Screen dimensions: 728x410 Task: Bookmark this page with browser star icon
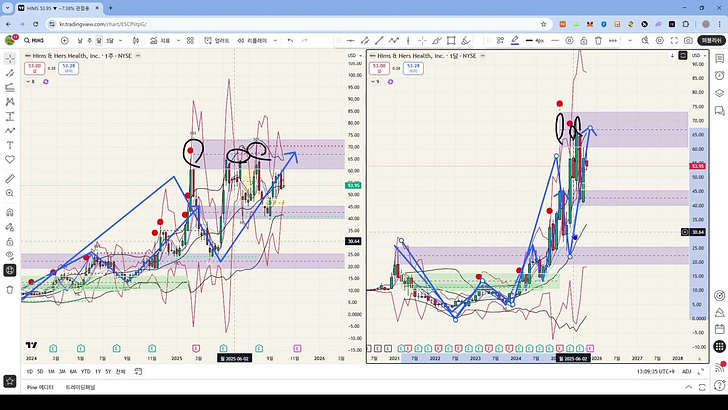click(x=544, y=24)
